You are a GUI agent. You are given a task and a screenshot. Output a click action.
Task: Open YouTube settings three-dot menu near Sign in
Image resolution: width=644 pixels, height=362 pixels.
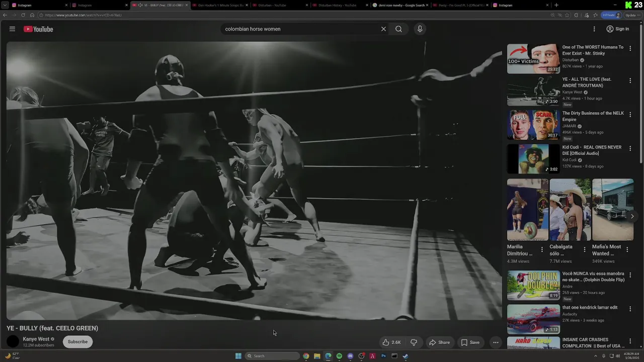[594, 29]
